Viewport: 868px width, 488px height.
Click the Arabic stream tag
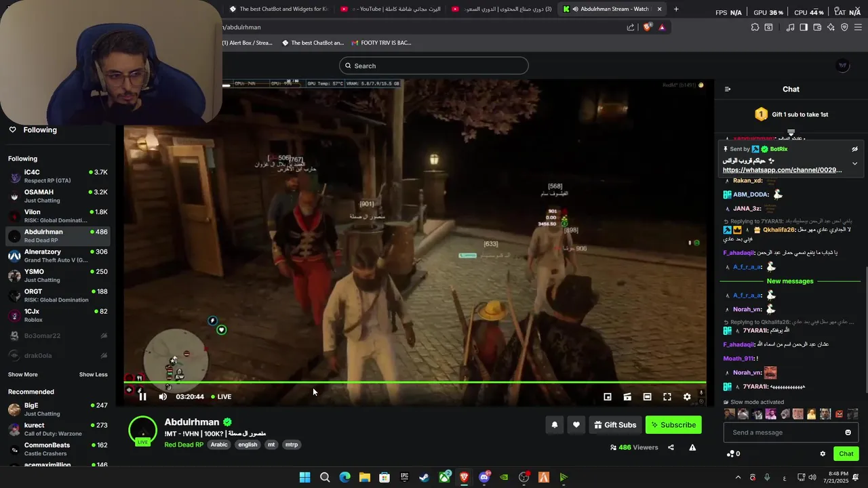pyautogui.click(x=219, y=445)
